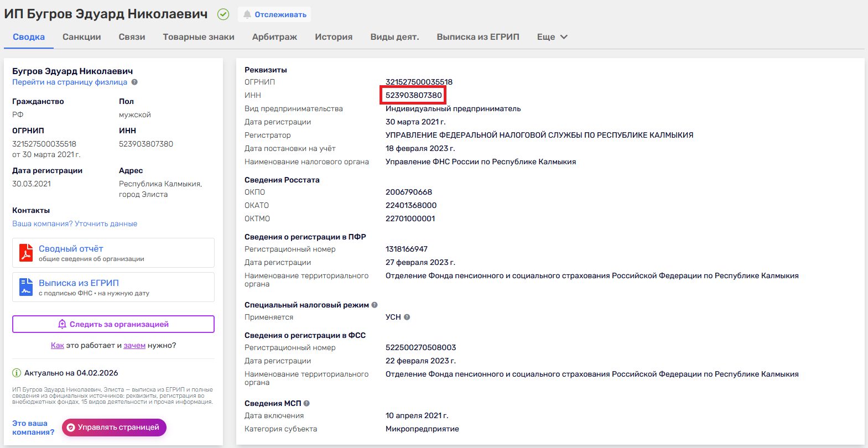Click the blue document icon for Выписка из ЕГРИП

coord(26,287)
